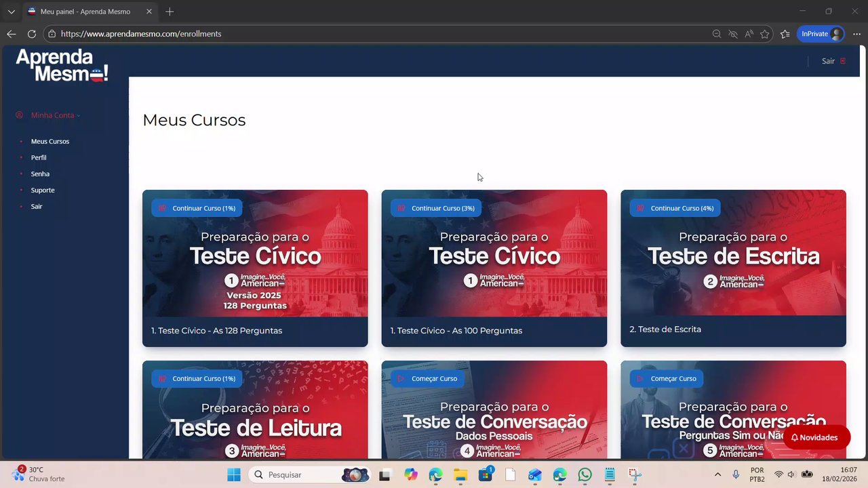Click the POR PTB2 language indicator

coord(757,474)
